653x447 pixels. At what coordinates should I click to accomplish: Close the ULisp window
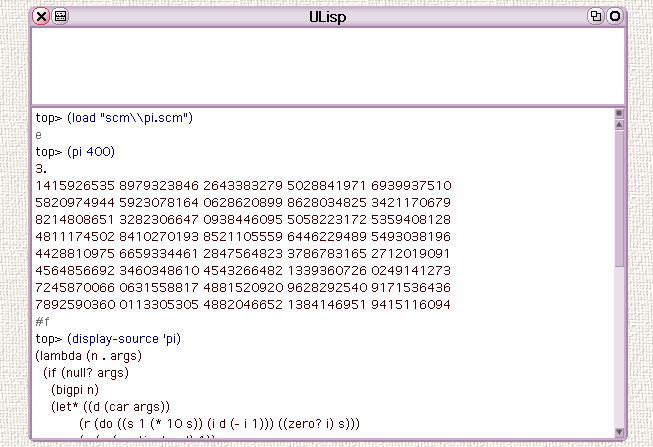pos(41,16)
